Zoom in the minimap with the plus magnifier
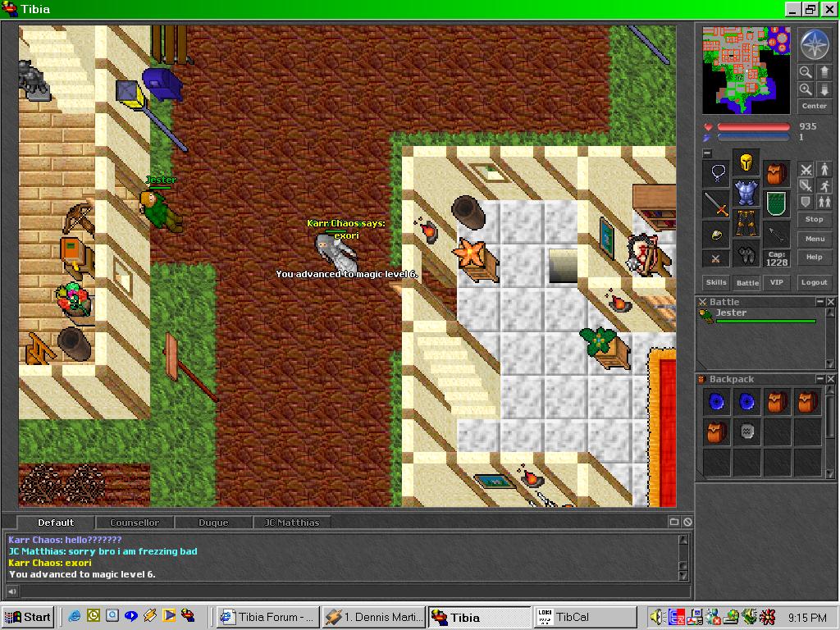 tap(806, 89)
